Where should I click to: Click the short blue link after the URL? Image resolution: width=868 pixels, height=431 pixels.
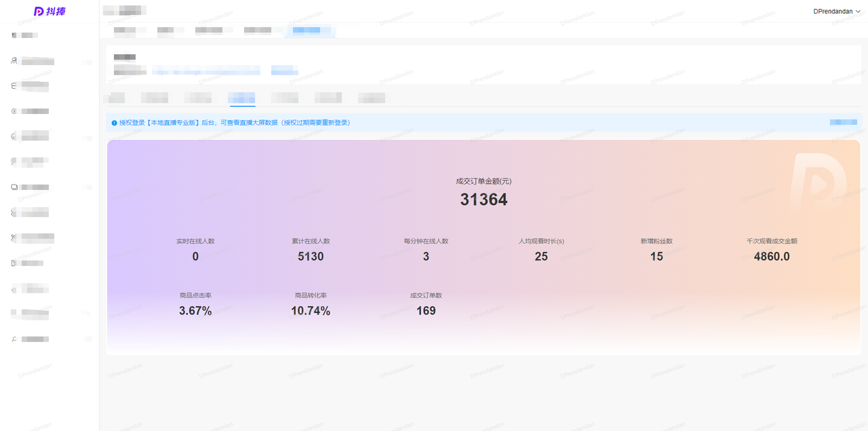click(x=285, y=71)
